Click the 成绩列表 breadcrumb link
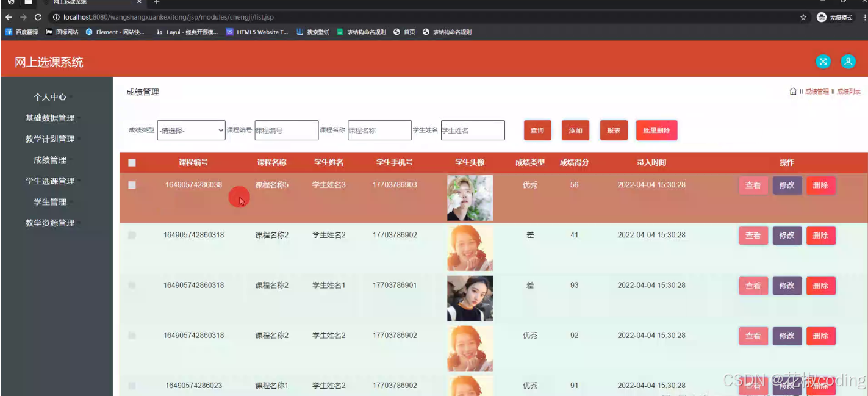Viewport: 868px width, 396px height. pyautogui.click(x=848, y=92)
